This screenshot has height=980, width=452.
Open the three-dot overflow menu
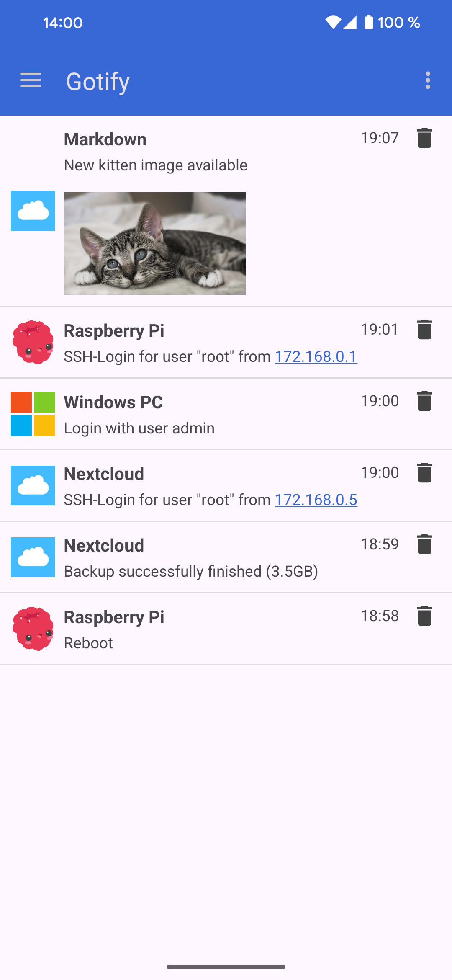click(x=427, y=80)
